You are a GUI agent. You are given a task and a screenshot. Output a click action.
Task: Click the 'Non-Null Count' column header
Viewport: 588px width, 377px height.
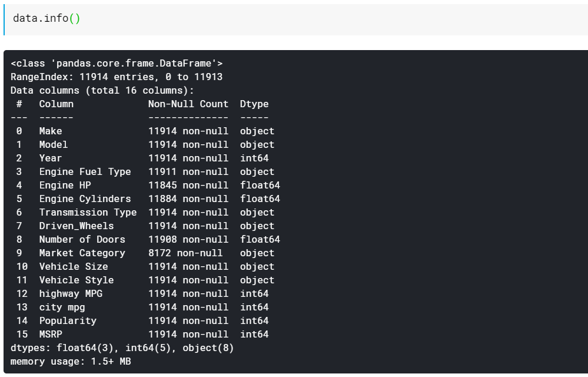(x=188, y=104)
